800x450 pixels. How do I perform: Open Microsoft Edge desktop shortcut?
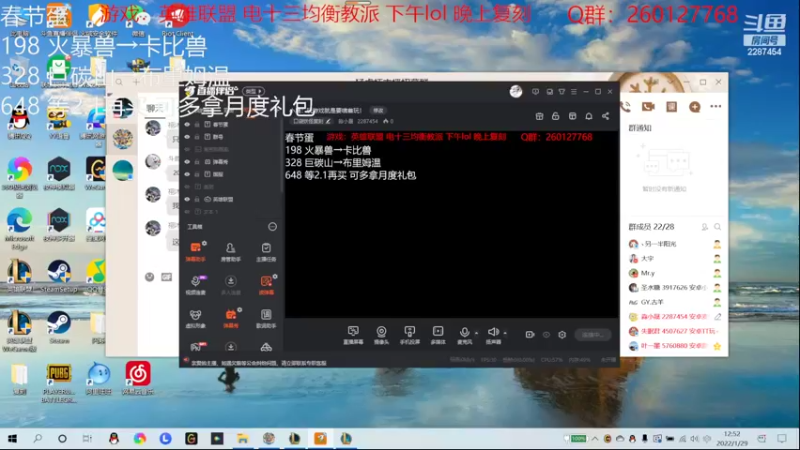[x=19, y=228]
